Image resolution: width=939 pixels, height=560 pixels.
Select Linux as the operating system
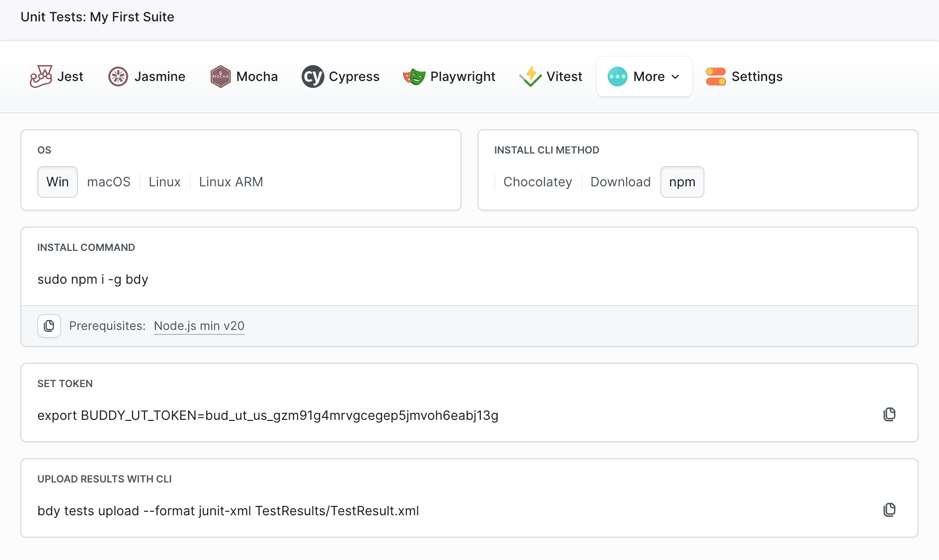point(164,182)
